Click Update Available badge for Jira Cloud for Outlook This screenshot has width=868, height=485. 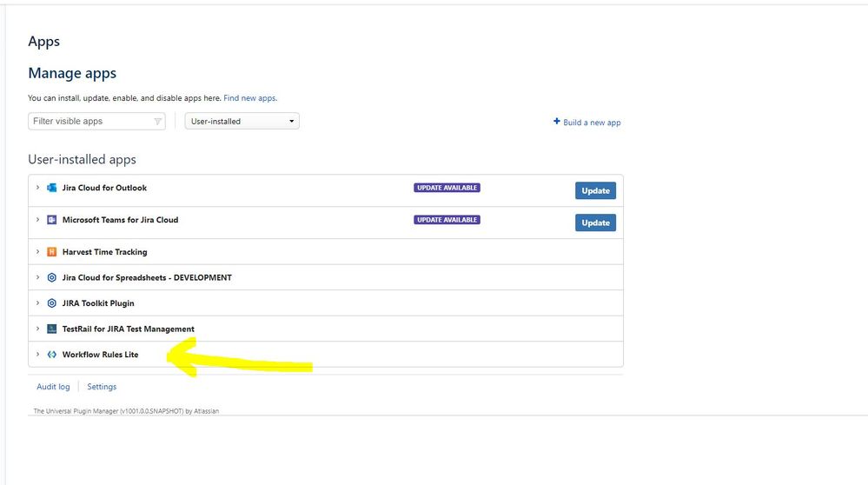[447, 188]
